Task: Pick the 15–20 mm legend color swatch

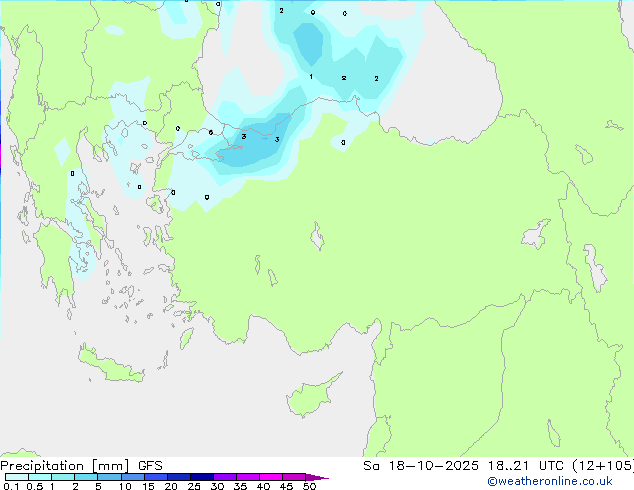Action: [x=155, y=477]
